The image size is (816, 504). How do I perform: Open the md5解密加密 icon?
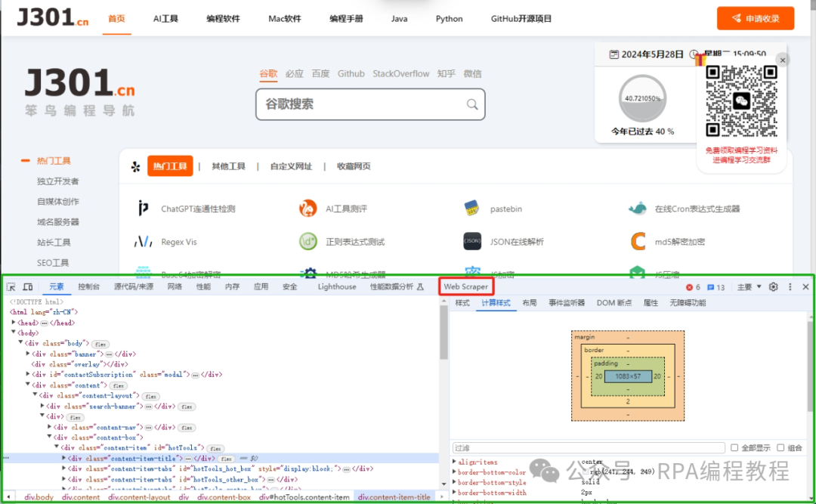[638, 242]
